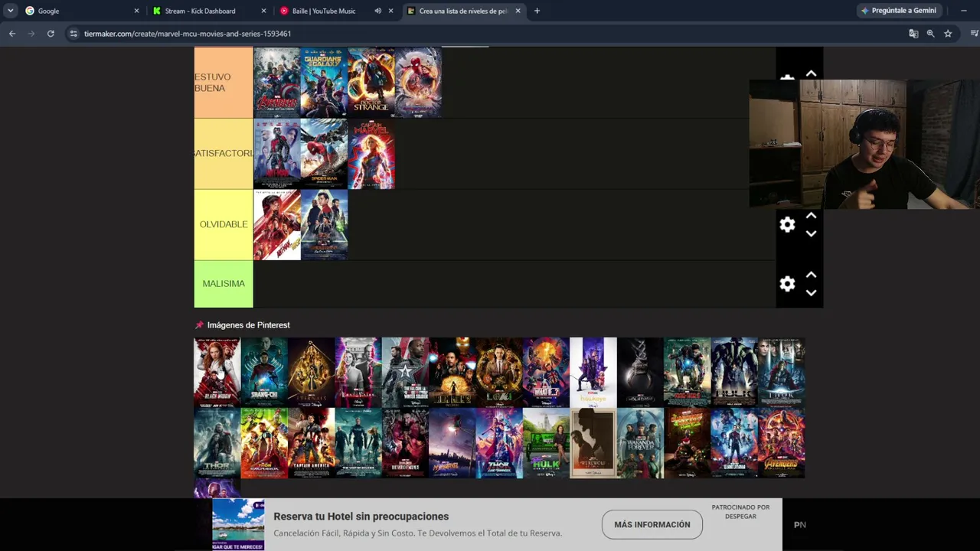This screenshot has width=980, height=551.
Task: View site information icon beside the URL
Action: [73, 34]
